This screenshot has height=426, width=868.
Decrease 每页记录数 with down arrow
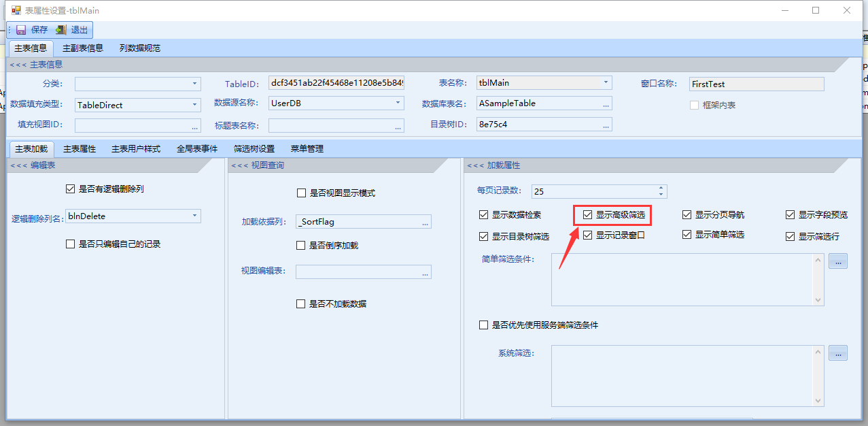point(661,195)
